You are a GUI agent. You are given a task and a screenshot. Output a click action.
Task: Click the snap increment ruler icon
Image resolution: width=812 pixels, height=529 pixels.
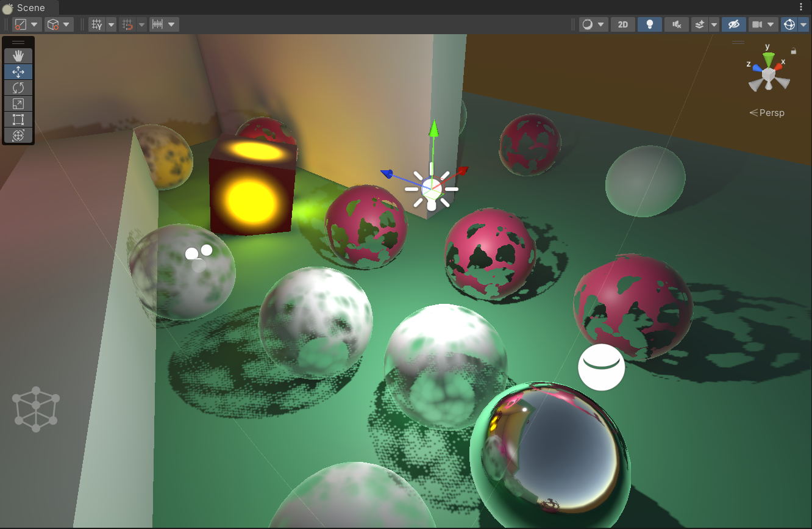point(158,24)
